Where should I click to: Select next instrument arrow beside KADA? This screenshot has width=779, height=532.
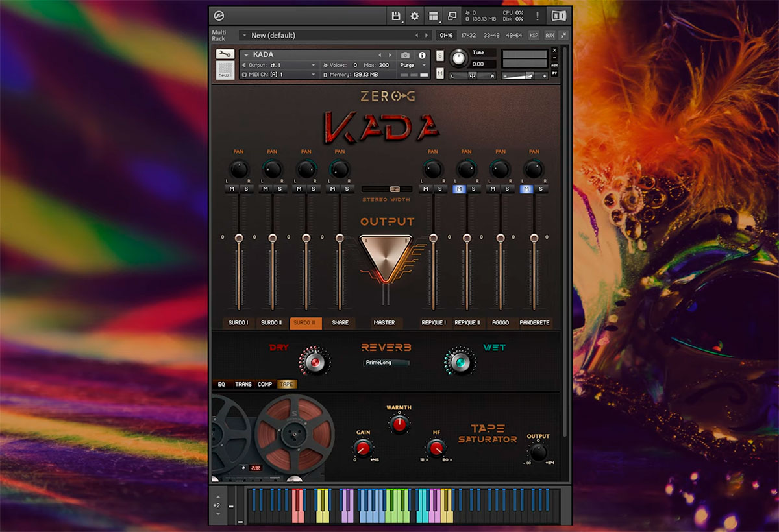click(x=390, y=55)
